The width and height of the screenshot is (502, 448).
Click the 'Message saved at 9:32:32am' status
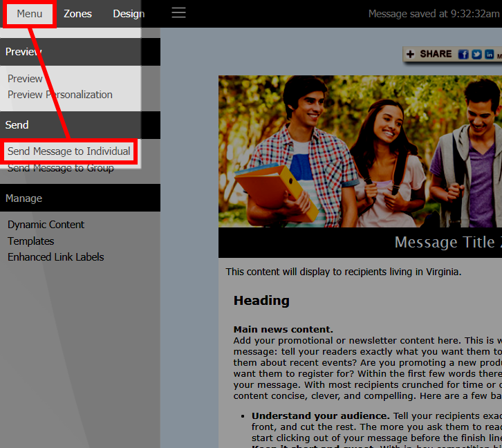pos(434,14)
